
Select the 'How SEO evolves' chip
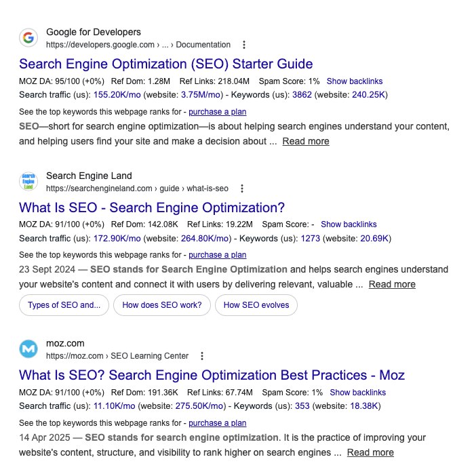pyautogui.click(x=256, y=305)
